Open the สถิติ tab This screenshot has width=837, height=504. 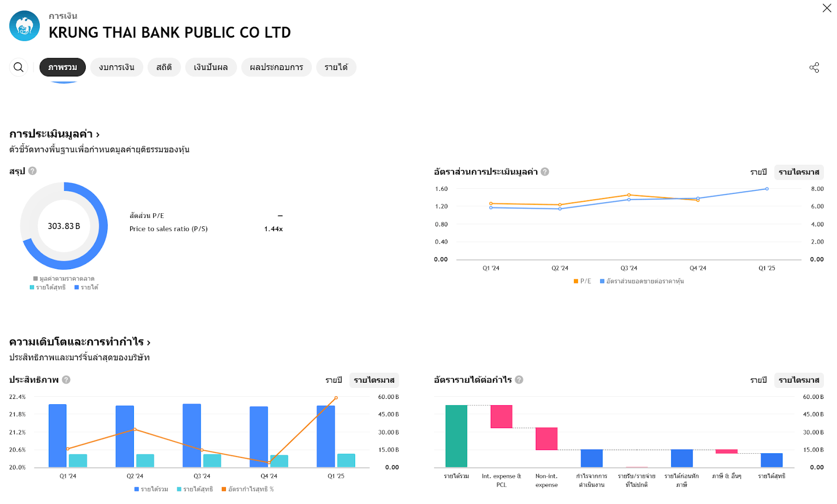[164, 67]
